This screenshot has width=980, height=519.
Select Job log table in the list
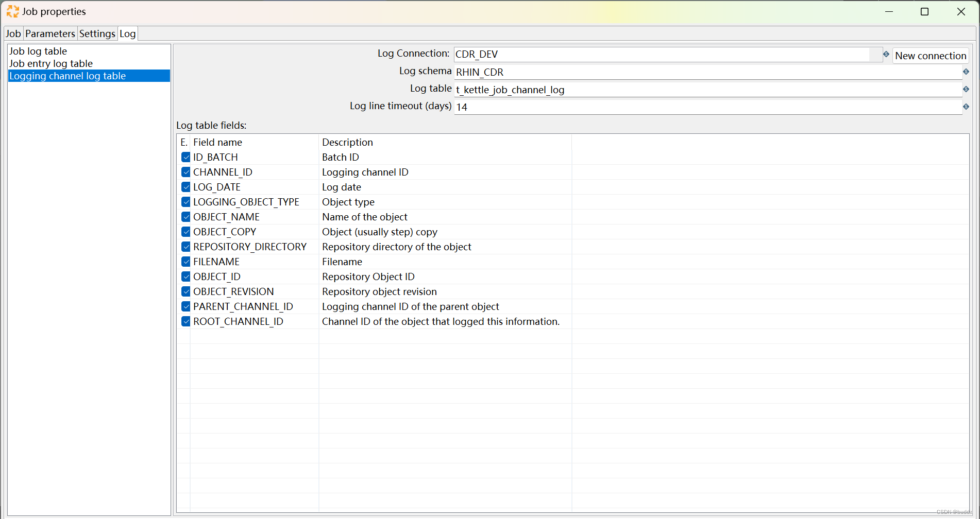tap(89, 51)
